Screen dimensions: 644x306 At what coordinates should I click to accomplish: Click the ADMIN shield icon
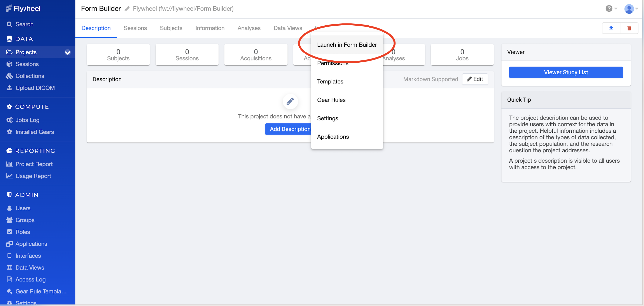tap(9, 195)
